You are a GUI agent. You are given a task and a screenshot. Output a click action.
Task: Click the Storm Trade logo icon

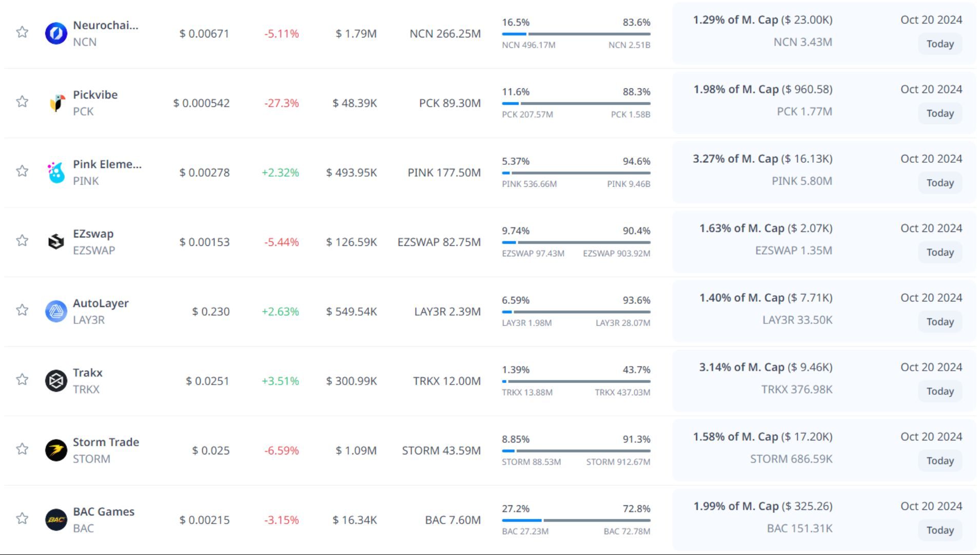point(56,450)
